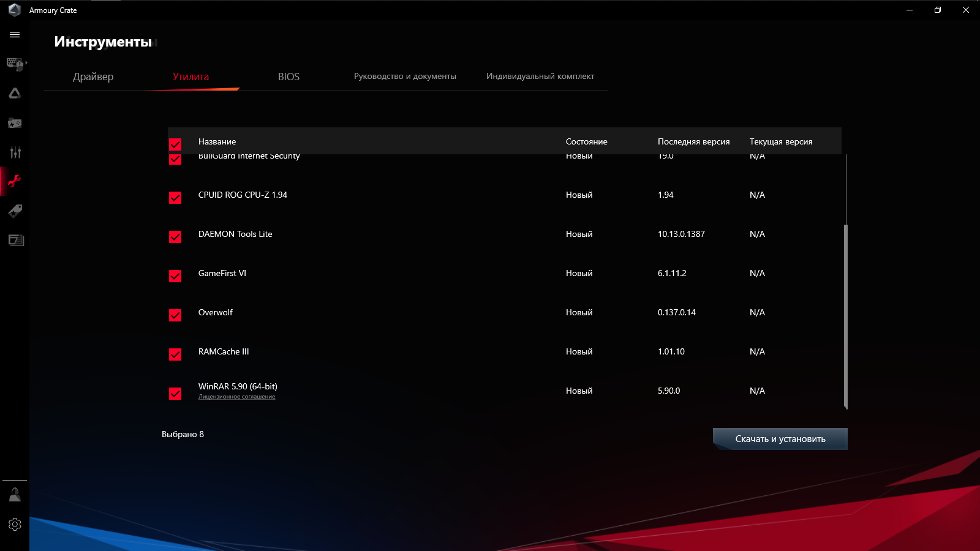This screenshot has width=980, height=551.
Task: Select the GameFirst VI name
Action: (x=222, y=273)
